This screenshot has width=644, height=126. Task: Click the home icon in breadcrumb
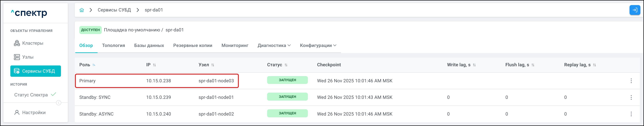tap(81, 10)
